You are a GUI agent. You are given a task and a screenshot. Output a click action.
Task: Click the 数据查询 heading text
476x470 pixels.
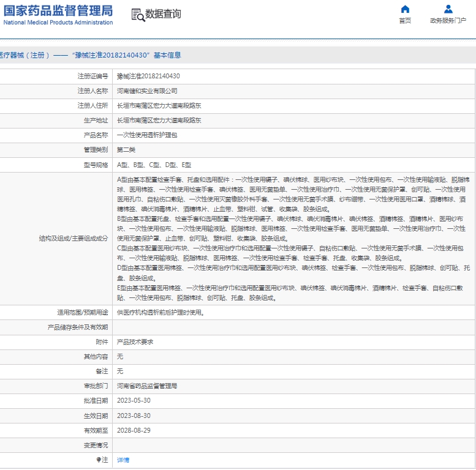tap(163, 14)
